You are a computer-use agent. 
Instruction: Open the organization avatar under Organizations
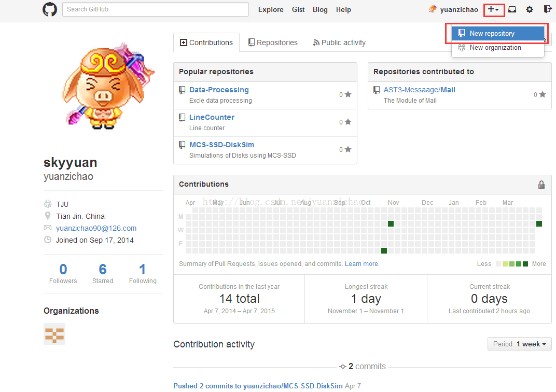[54, 334]
